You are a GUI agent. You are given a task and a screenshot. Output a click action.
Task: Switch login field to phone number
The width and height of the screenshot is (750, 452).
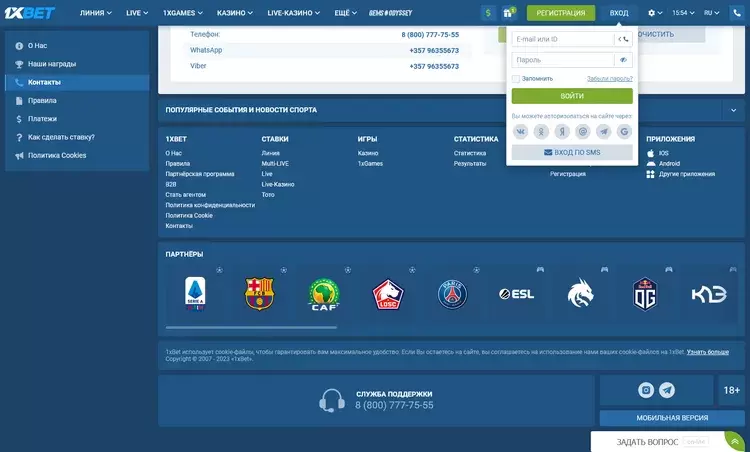point(623,39)
